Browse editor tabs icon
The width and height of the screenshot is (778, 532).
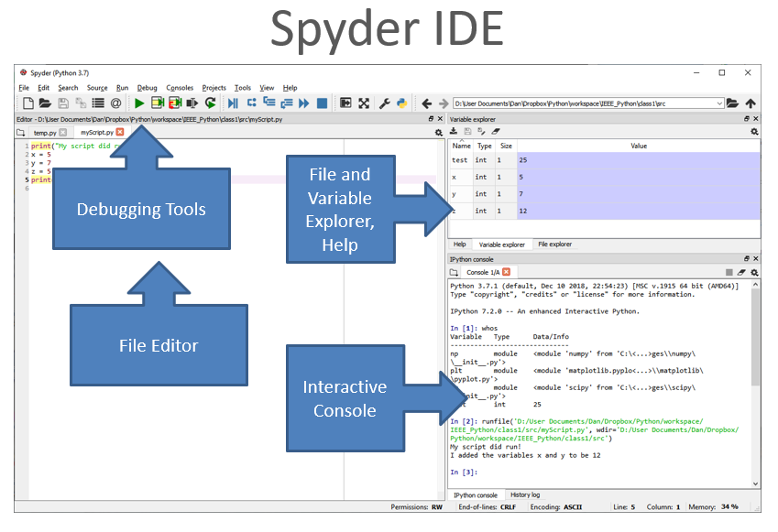pyautogui.click(x=20, y=133)
